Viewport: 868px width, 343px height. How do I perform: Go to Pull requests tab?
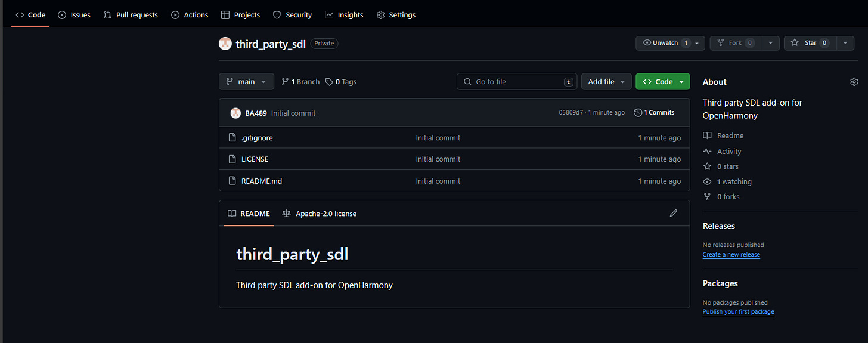coord(131,15)
